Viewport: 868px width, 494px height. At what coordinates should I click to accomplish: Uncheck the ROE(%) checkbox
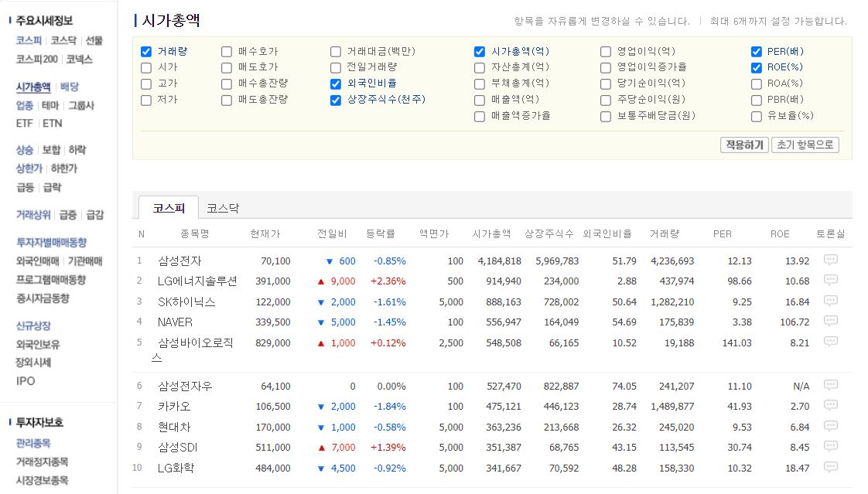756,67
